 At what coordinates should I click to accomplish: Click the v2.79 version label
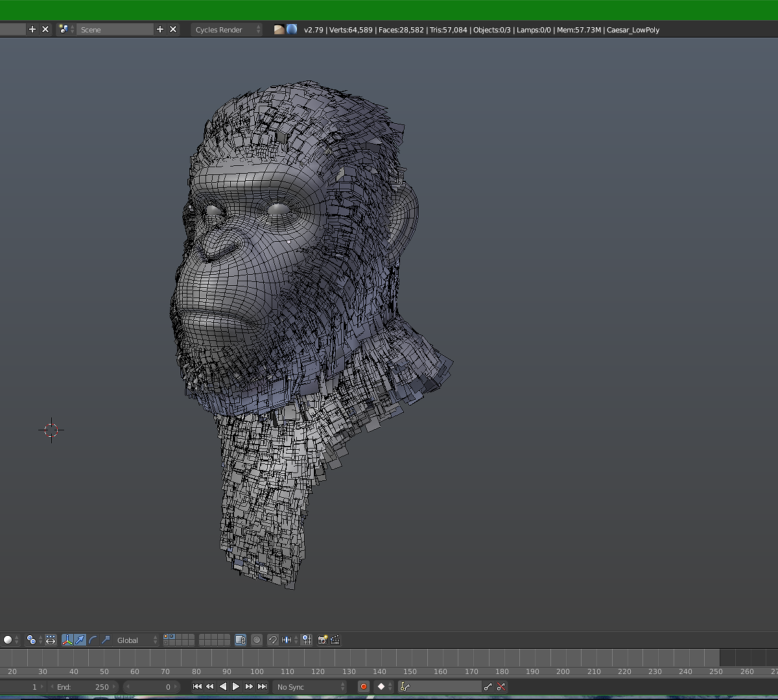(x=314, y=30)
